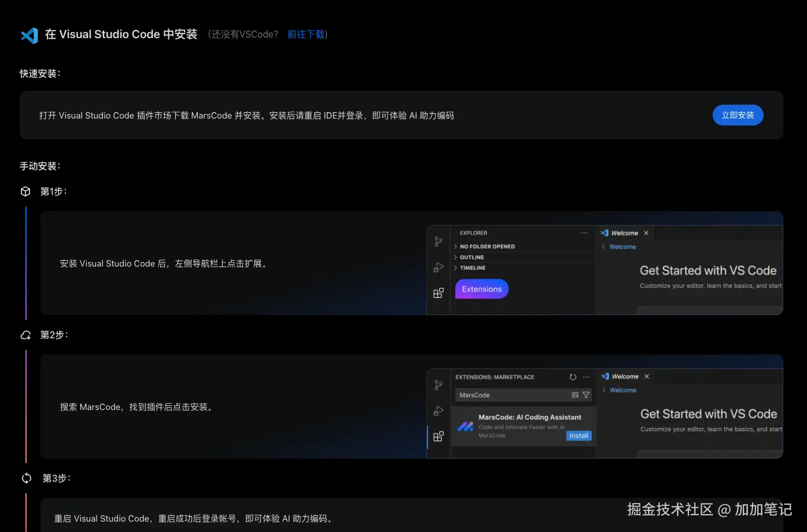Image resolution: width=807 pixels, height=532 pixels.
Task: Click the MarsCode extension search field
Action: pos(524,395)
